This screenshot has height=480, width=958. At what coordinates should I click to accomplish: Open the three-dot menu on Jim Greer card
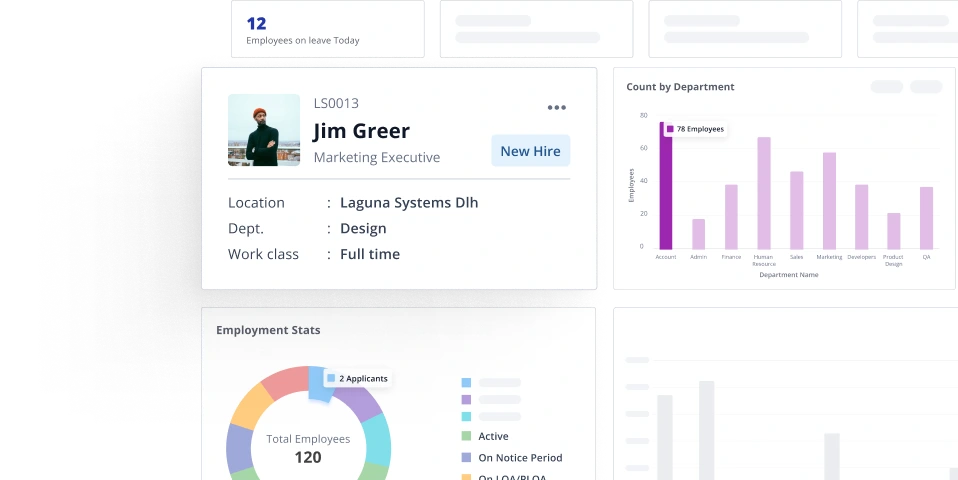point(557,108)
